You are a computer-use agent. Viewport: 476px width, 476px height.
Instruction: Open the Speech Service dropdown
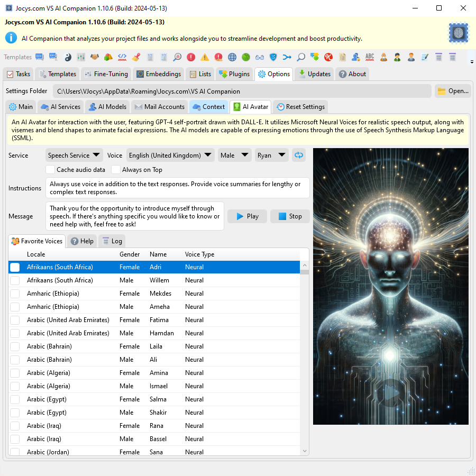pos(74,155)
